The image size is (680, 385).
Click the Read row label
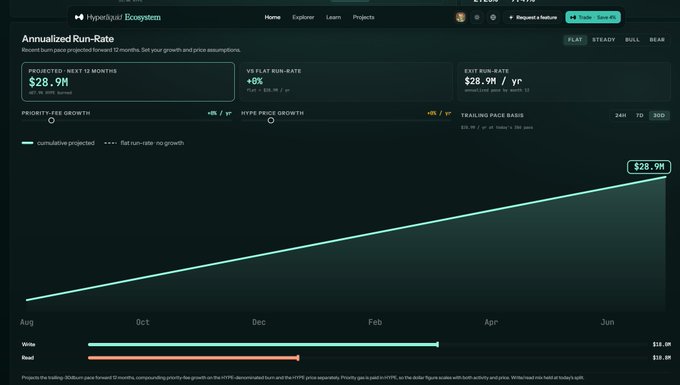[x=28, y=358]
